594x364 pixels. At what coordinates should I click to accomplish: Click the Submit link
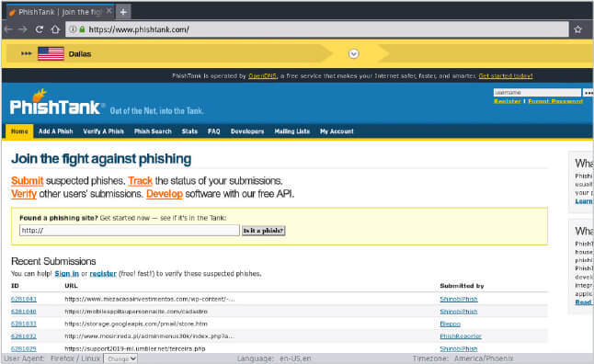point(28,181)
